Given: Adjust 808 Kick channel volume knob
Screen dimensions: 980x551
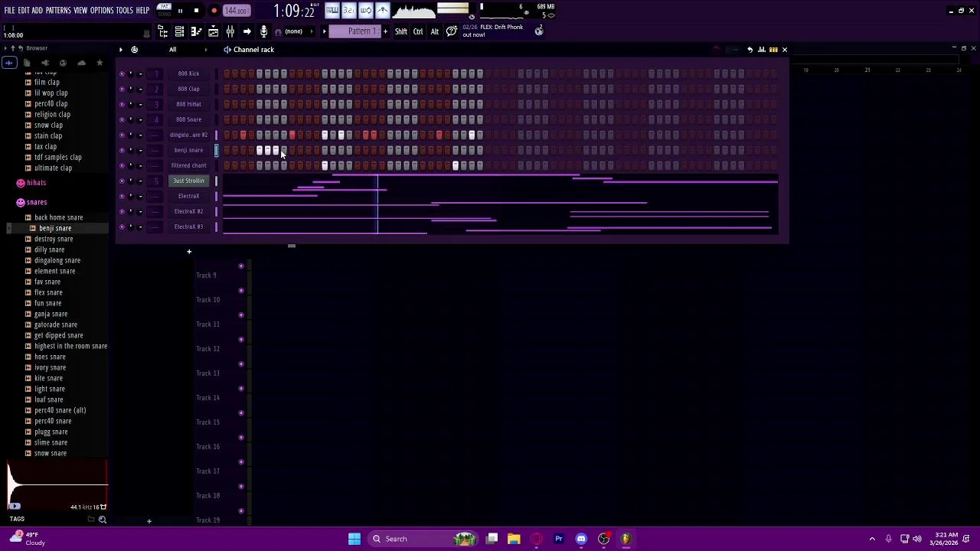Looking at the screenshot, I should 140,73.
